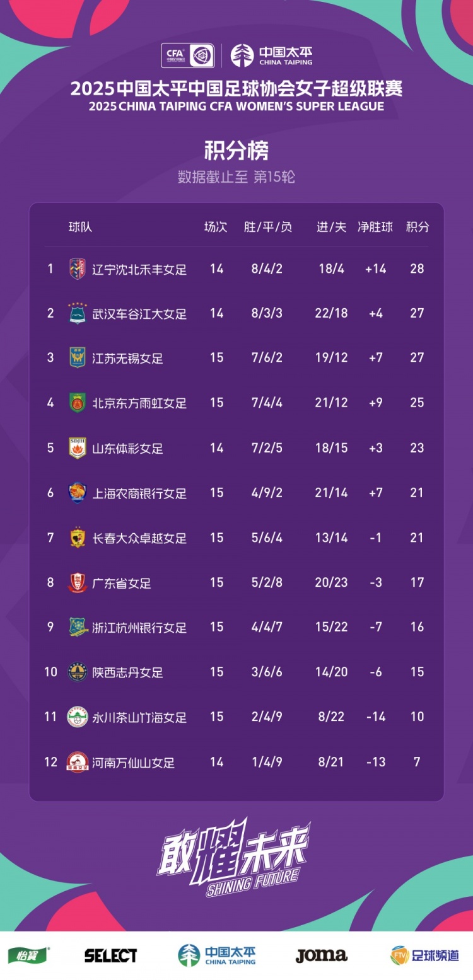
Task: Click the CFA logo at top
Action: [187, 55]
